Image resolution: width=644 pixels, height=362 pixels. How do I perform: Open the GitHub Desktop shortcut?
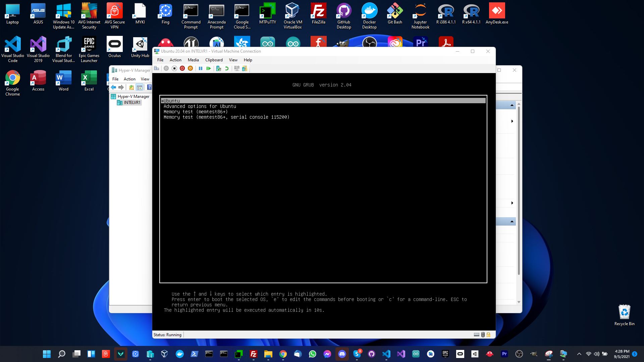point(344,16)
